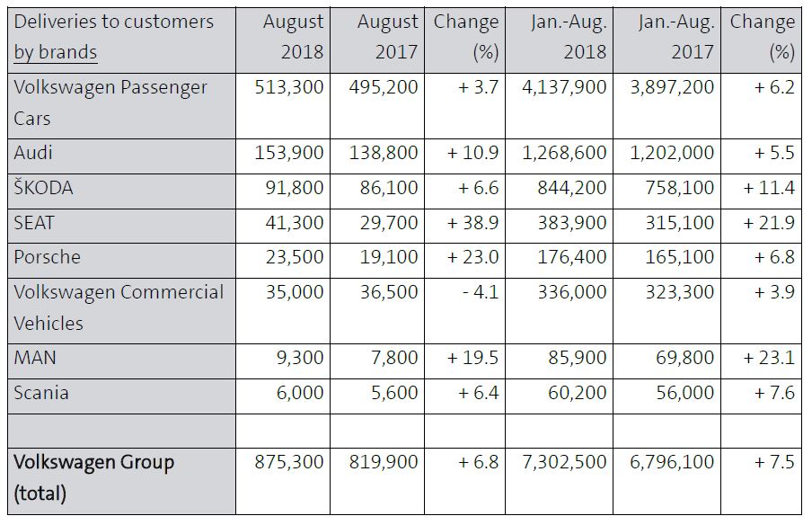
Task: Click the - 4.1 change cell
Action: (476, 292)
